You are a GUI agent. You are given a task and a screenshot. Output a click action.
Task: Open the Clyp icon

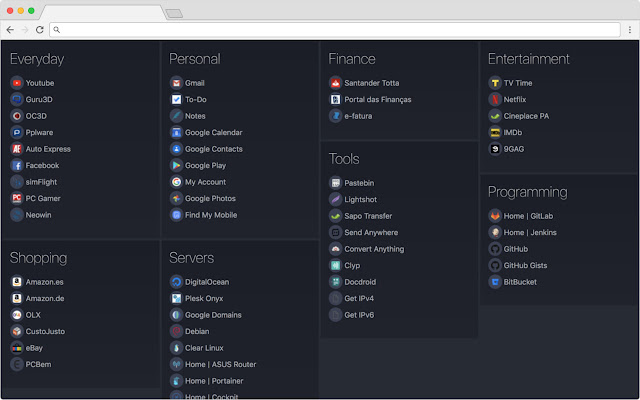336,265
